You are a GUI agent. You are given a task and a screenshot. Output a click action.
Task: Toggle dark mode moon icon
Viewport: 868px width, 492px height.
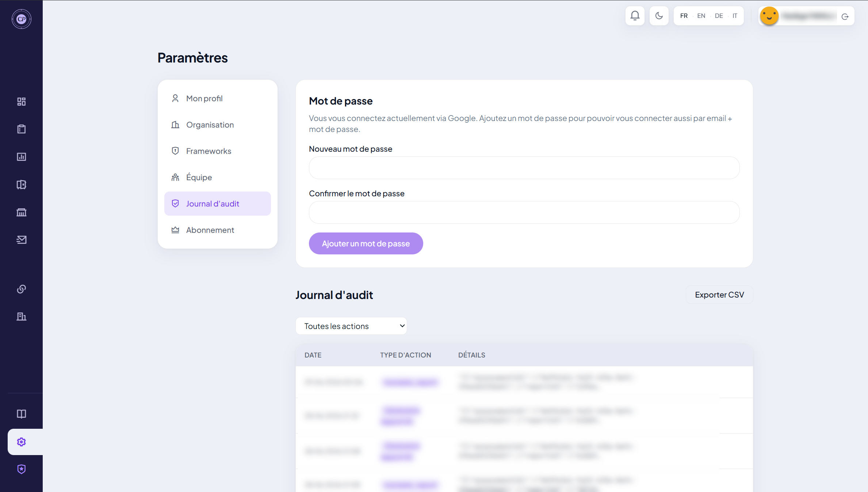[659, 16]
